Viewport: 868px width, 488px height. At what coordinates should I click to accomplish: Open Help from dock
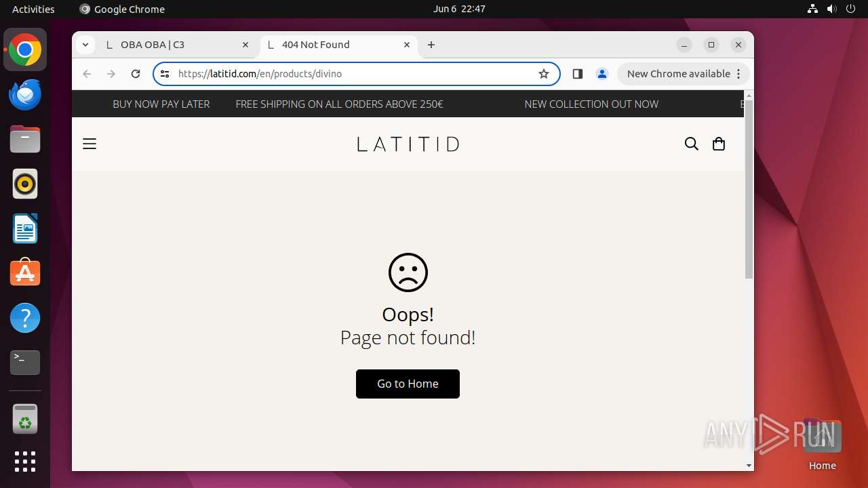[25, 318]
